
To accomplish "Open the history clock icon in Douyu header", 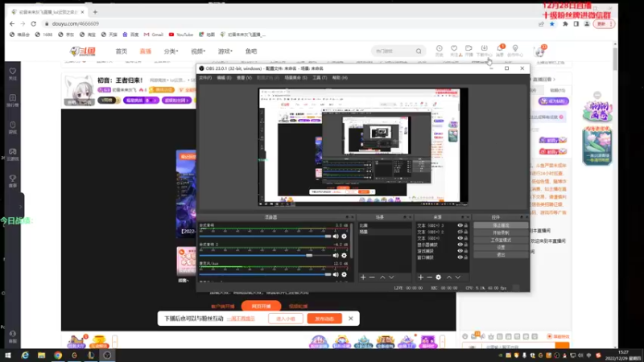I will pos(439,50).
